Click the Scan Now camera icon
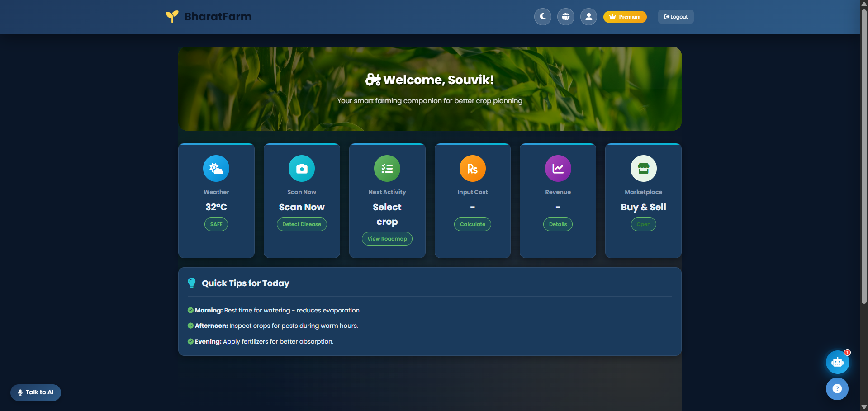The width and height of the screenshot is (868, 411). [x=302, y=169]
